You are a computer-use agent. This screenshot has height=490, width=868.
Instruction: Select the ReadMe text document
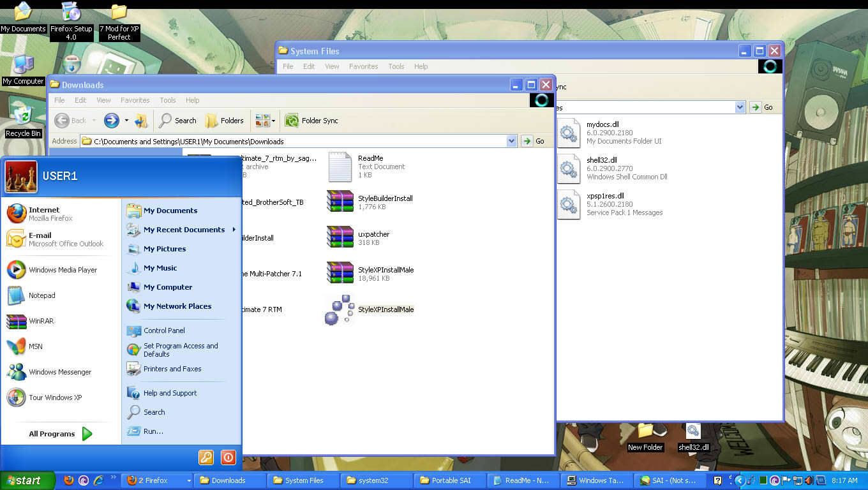point(366,167)
